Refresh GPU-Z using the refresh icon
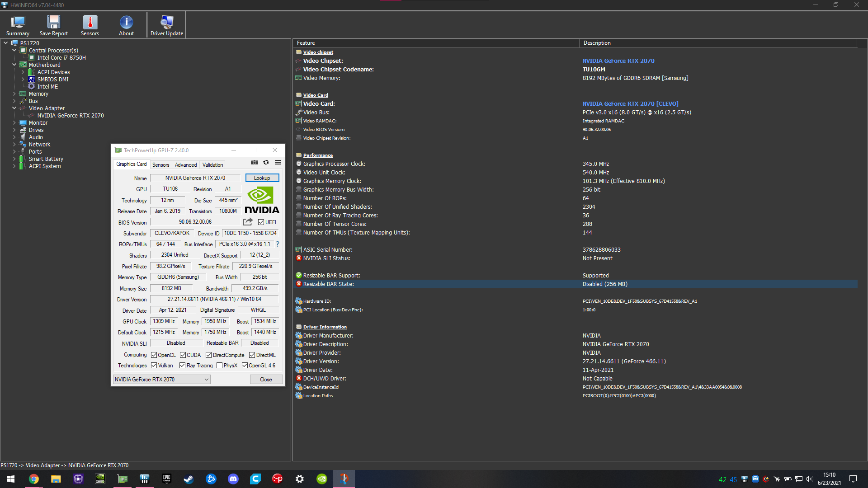868x488 pixels. [266, 162]
